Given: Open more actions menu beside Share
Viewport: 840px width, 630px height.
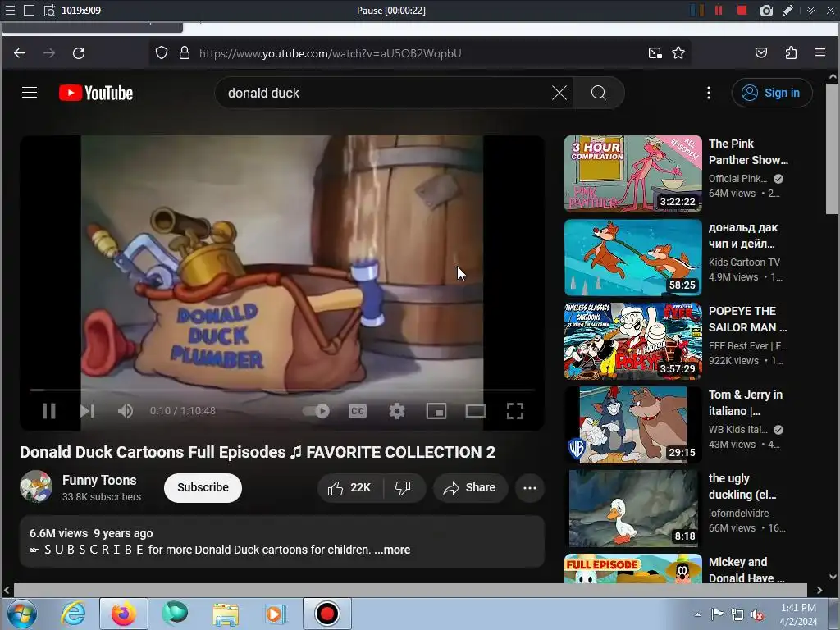Looking at the screenshot, I should 529,487.
